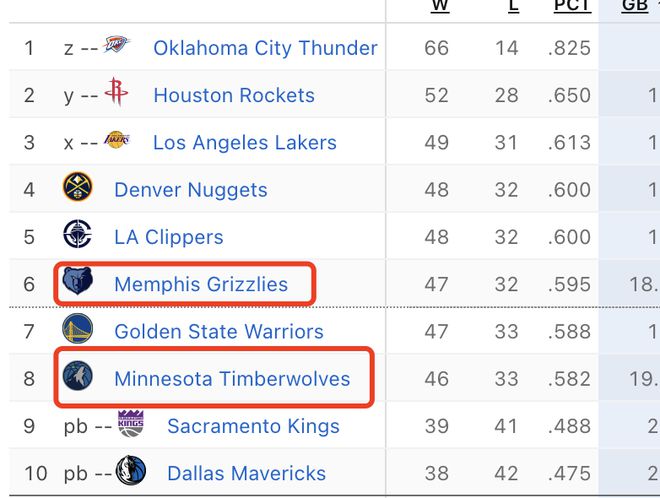Sort standings by GB column header
660x498 pixels.
(635, 6)
